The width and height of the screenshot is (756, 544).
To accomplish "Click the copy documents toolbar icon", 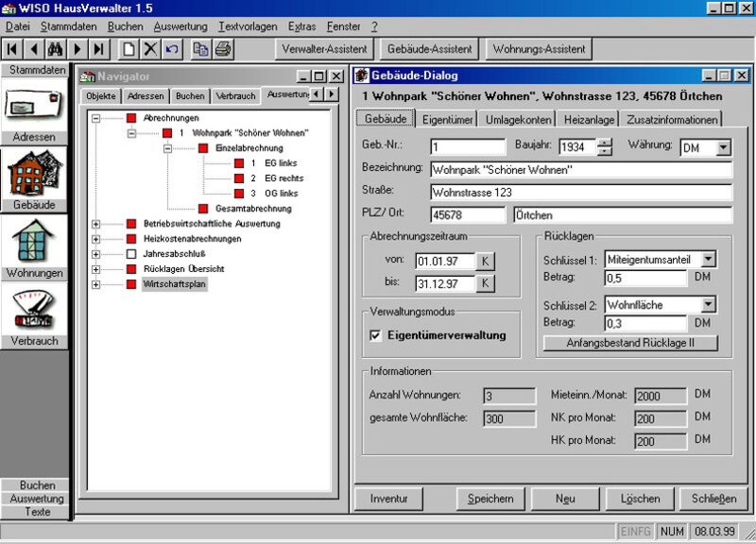I will (x=201, y=49).
